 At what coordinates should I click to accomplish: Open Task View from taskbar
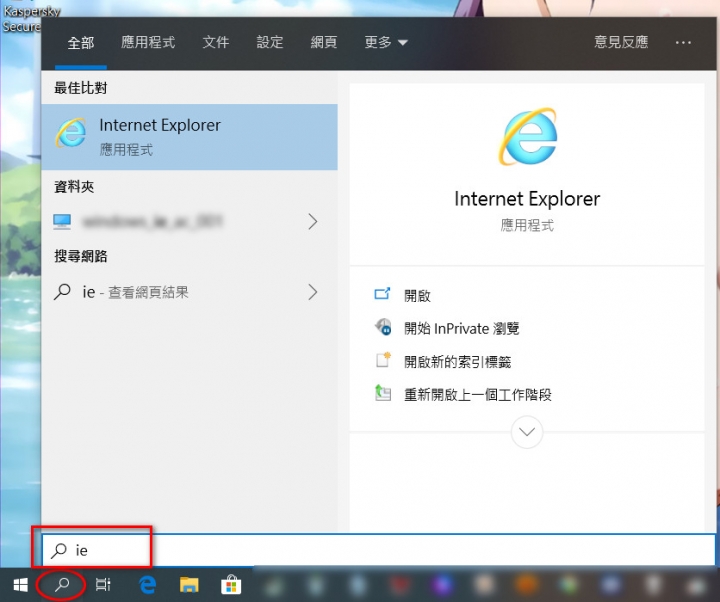[x=103, y=585]
